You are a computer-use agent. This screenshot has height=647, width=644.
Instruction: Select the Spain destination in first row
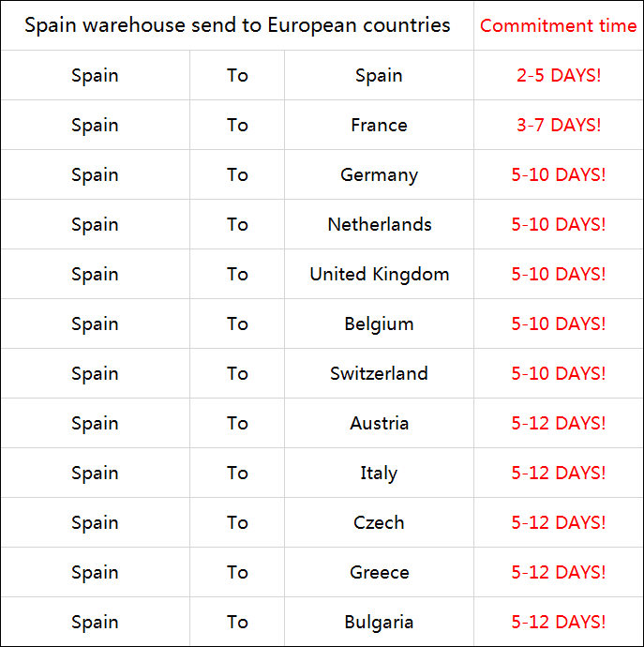379,75
